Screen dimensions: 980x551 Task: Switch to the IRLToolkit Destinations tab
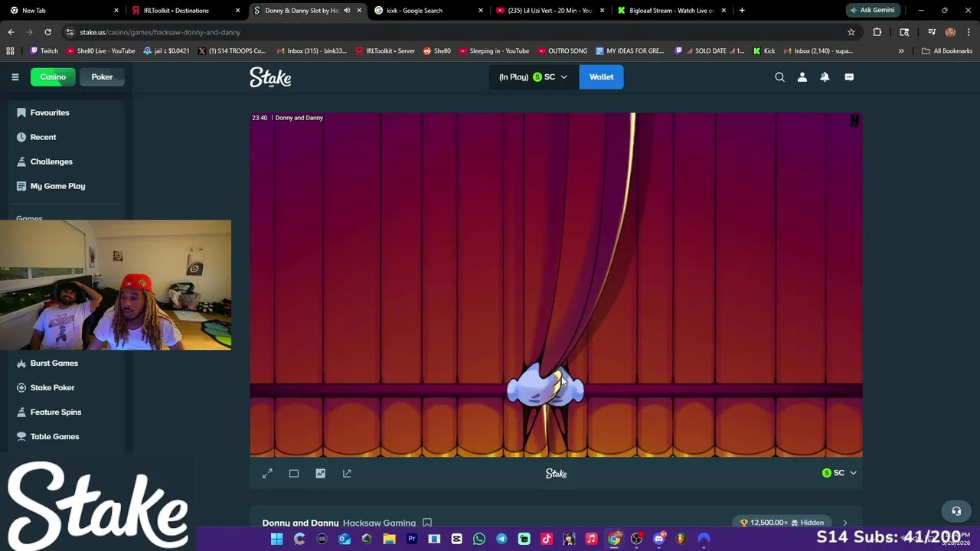coord(186,11)
